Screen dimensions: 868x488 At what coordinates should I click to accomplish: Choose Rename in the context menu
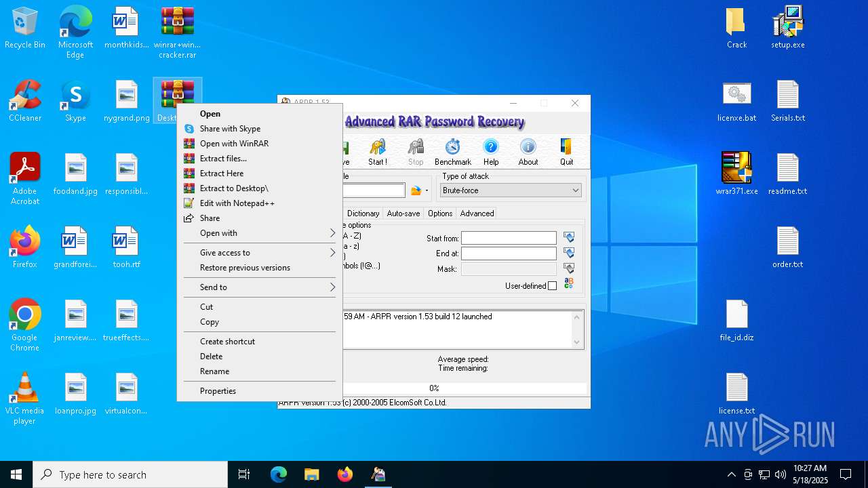(x=260, y=371)
